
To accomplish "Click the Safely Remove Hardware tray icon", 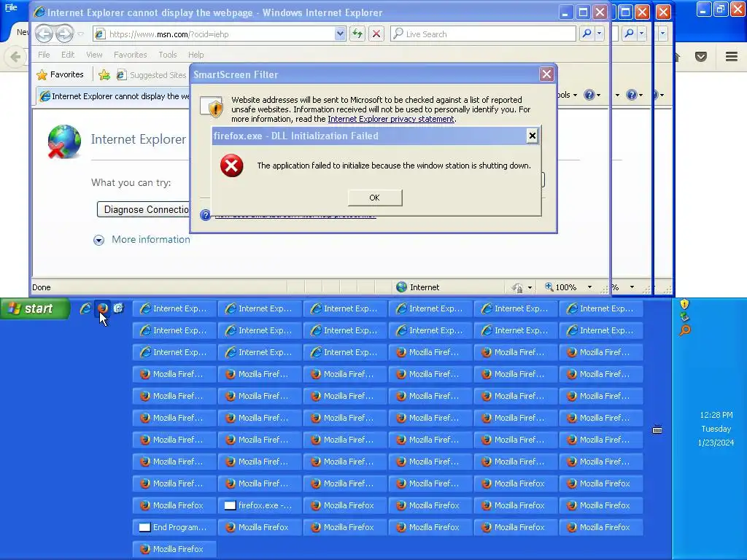I will 684,317.
